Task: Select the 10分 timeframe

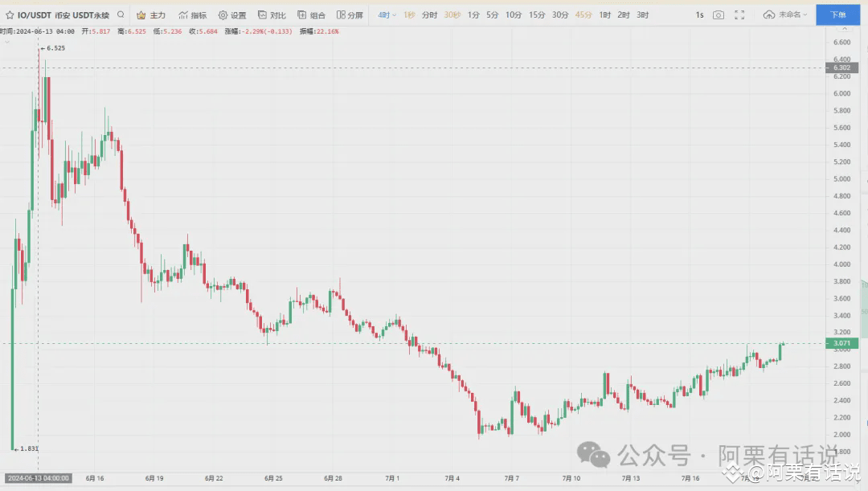Action: coord(513,15)
